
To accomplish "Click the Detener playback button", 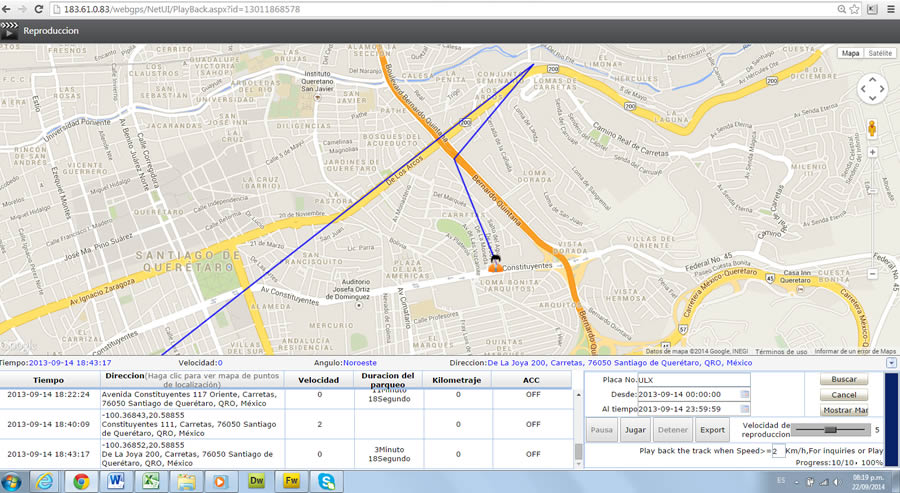I will click(673, 430).
